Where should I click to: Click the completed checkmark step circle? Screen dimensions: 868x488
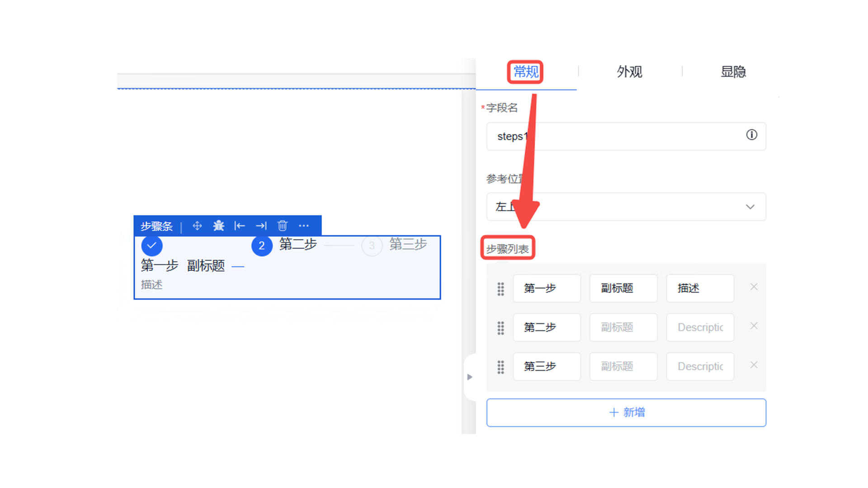pyautogui.click(x=152, y=245)
